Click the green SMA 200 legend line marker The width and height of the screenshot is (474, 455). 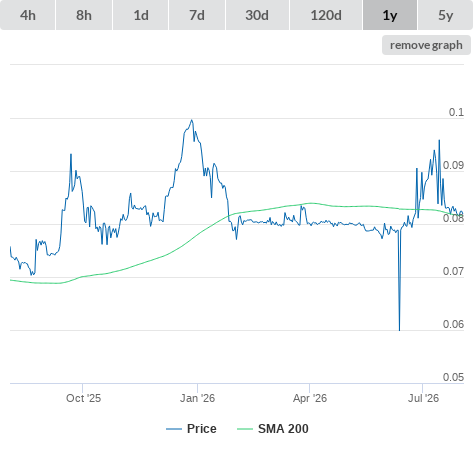pos(245,429)
